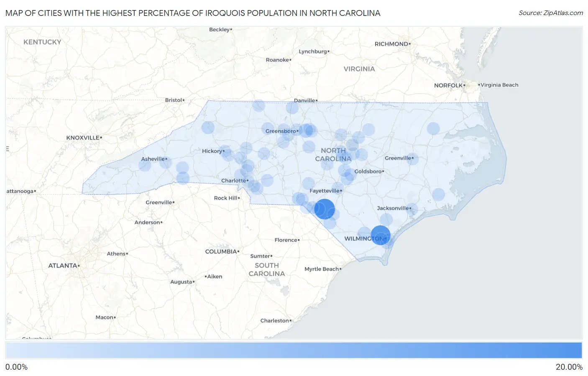Screen dimensions: 588x376
Task: Click the Goldsboro city label
Action: [368, 171]
